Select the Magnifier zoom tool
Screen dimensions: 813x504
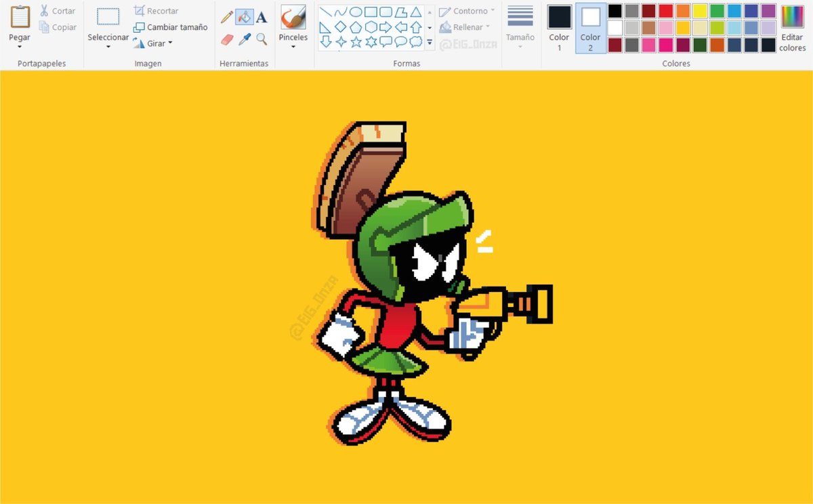coord(262,40)
